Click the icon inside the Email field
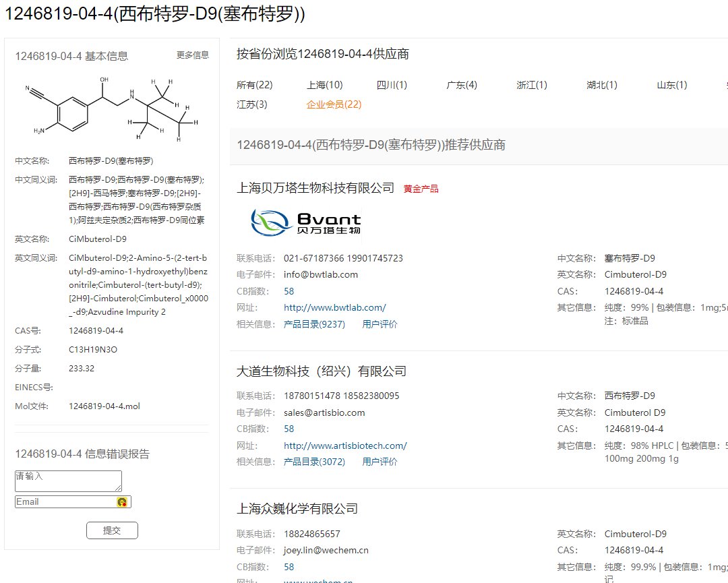 (122, 501)
